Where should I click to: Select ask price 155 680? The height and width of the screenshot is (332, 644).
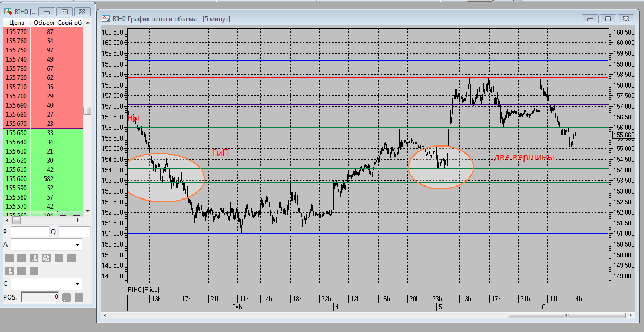click(16, 114)
